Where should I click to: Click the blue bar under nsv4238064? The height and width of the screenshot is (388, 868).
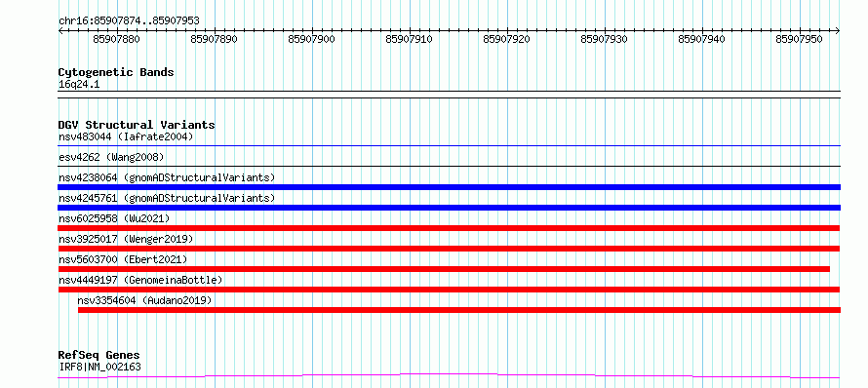coord(449,187)
